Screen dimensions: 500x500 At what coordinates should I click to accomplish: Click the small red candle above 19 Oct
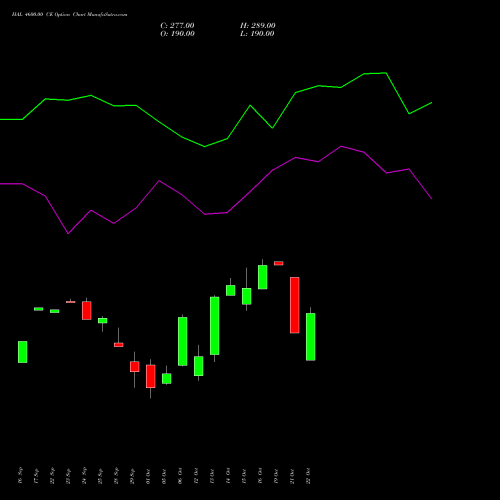[x=279, y=263]
